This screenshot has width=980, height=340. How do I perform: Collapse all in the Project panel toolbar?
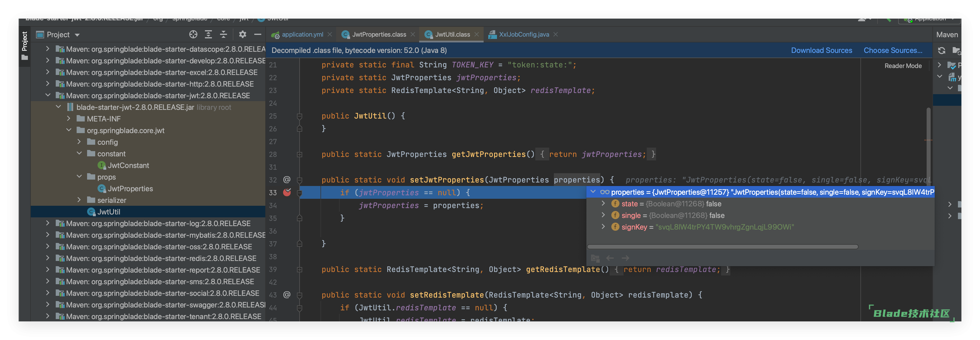(224, 35)
